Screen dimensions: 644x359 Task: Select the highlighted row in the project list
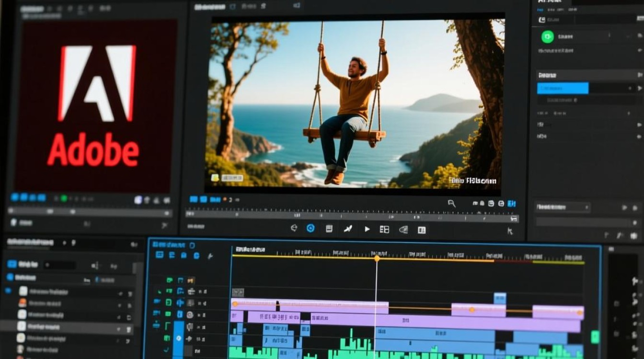click(67, 326)
